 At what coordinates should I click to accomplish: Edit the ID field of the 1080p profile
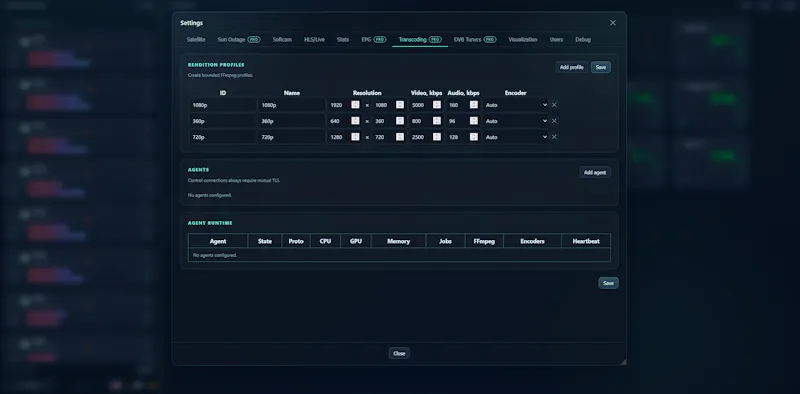[x=223, y=105]
